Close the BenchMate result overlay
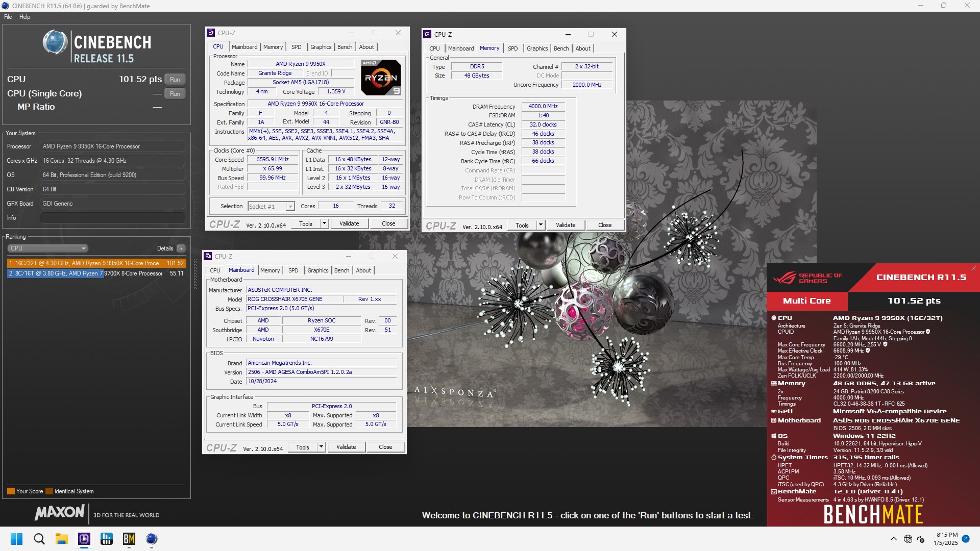Image resolution: width=980 pixels, height=551 pixels. point(973,268)
